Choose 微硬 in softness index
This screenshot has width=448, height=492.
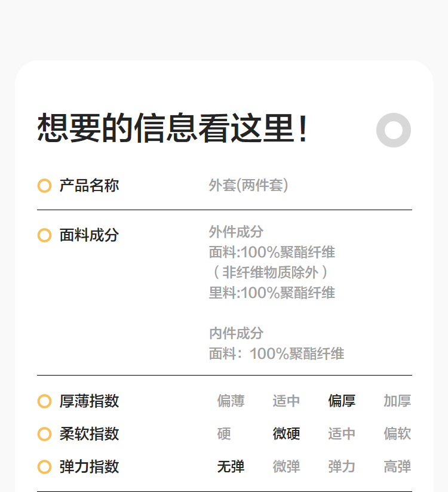(x=286, y=434)
